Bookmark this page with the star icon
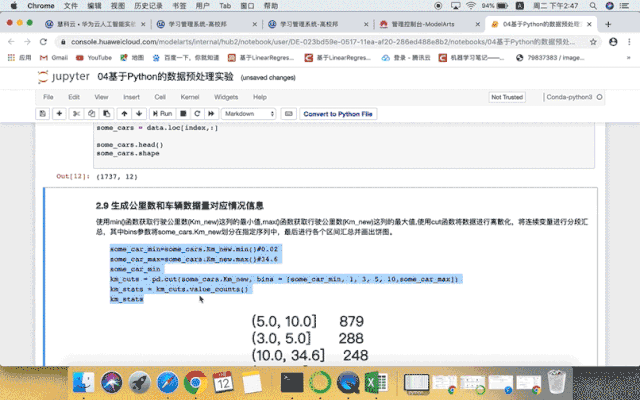This screenshot has width=640, height=400. coord(593,42)
